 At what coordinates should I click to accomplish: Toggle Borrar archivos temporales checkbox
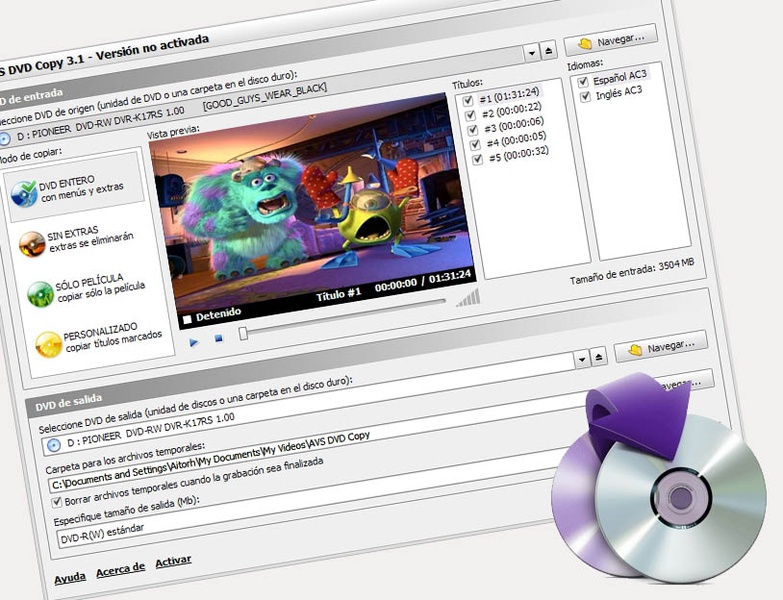pyautogui.click(x=57, y=502)
